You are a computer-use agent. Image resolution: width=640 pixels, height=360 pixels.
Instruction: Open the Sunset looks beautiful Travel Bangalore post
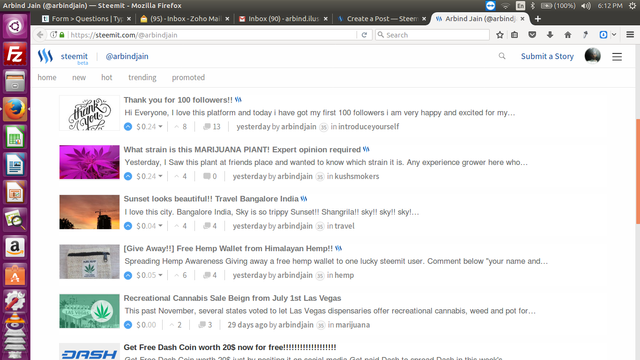[211, 199]
